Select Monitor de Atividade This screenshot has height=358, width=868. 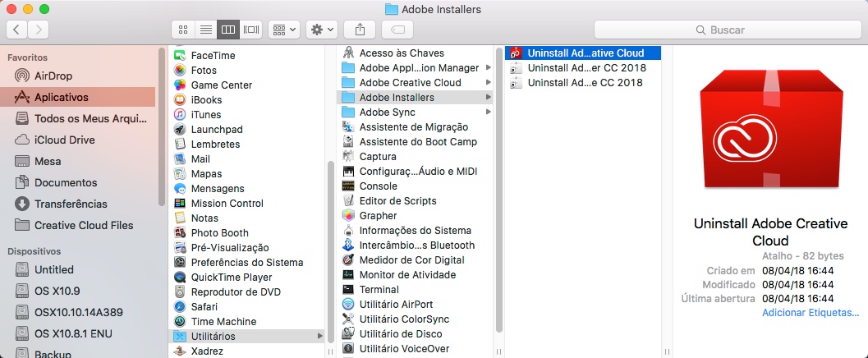(x=415, y=274)
